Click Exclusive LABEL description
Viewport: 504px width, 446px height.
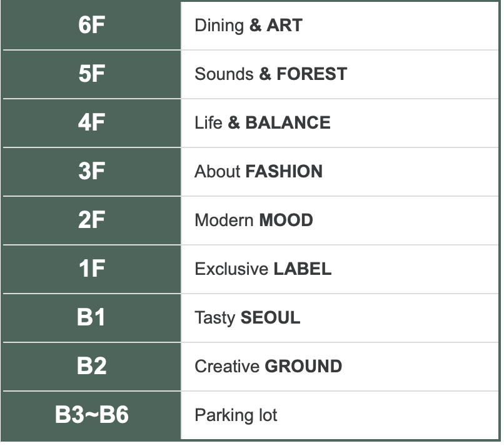pyautogui.click(x=263, y=269)
